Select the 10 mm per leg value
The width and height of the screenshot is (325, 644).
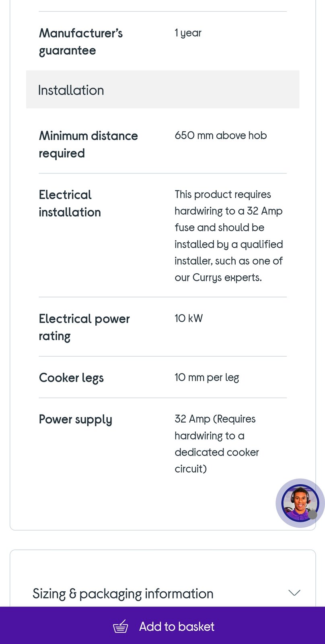207,378
